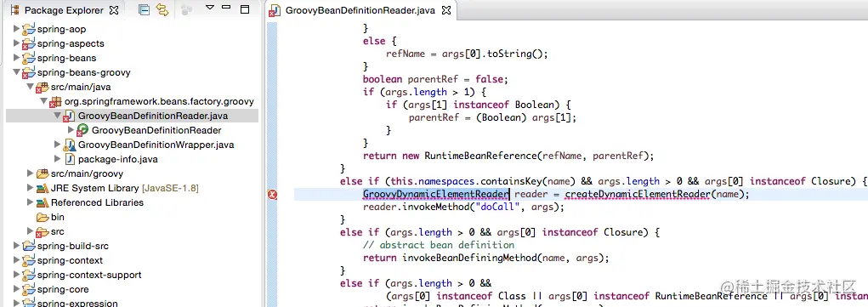Click createDynamicElementReader call in code
868x307 pixels.
(x=637, y=194)
